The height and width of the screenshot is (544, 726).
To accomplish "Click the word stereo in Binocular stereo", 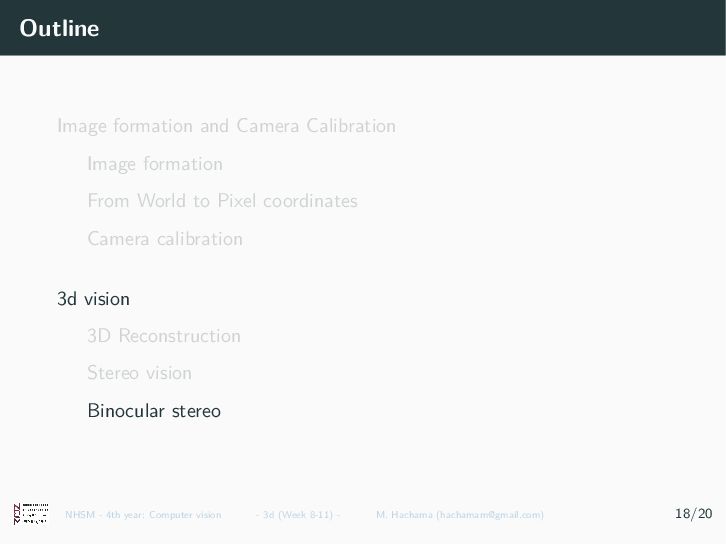I will (x=196, y=411).
